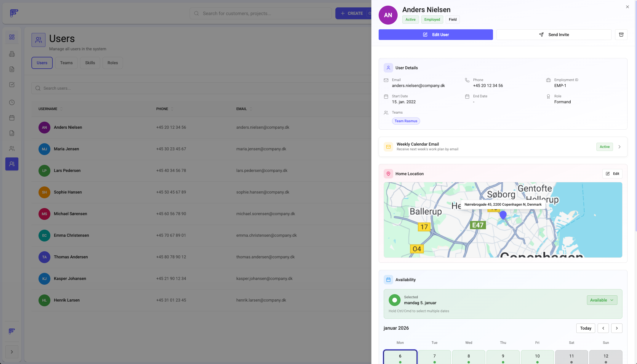The width and height of the screenshot is (637, 364).
Task: Switch to the Teams tab
Action: click(x=66, y=63)
